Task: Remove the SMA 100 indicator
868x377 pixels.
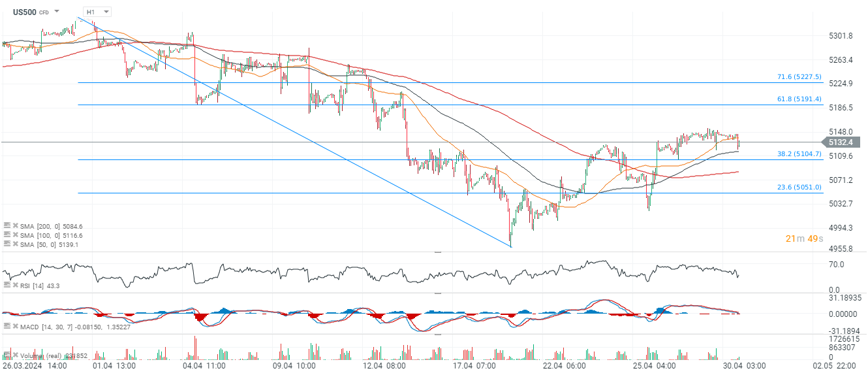Action: pos(15,235)
